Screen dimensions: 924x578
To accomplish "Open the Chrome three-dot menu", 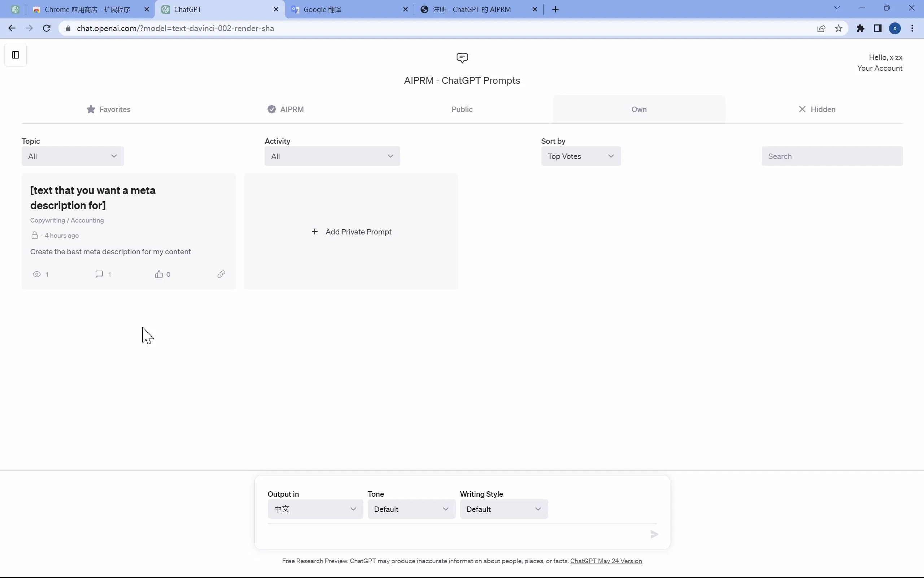I will click(912, 28).
